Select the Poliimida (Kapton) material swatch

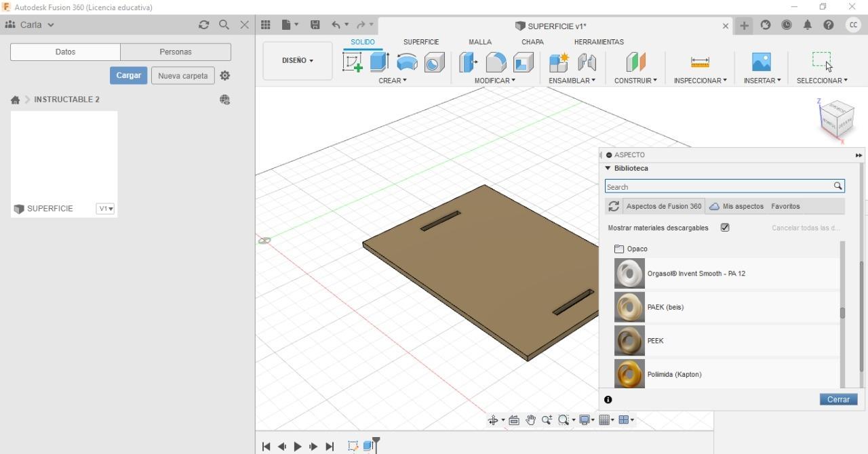(x=629, y=374)
